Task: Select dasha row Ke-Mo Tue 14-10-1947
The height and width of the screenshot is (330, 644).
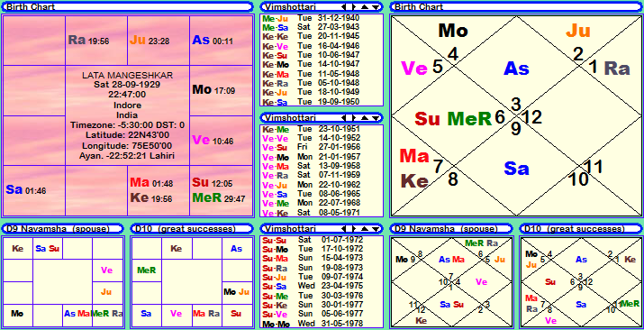Action: (x=311, y=64)
